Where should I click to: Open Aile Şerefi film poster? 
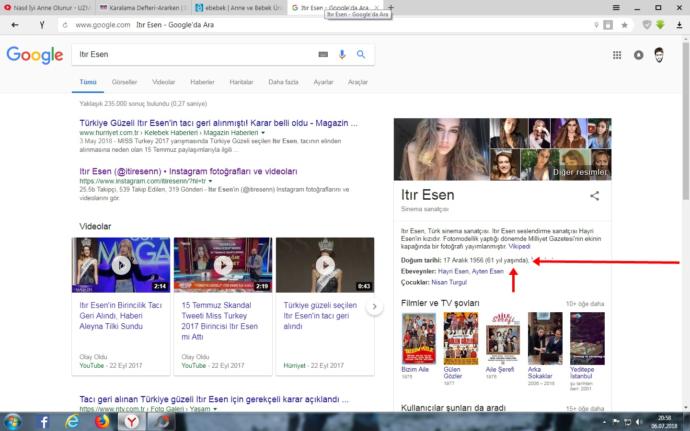tap(503, 339)
